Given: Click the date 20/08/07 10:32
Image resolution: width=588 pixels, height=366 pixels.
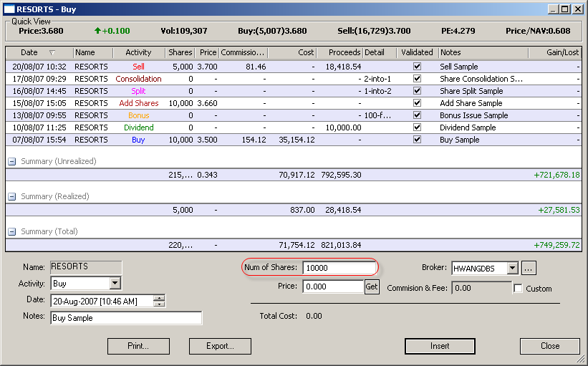Looking at the screenshot, I should [x=39, y=67].
